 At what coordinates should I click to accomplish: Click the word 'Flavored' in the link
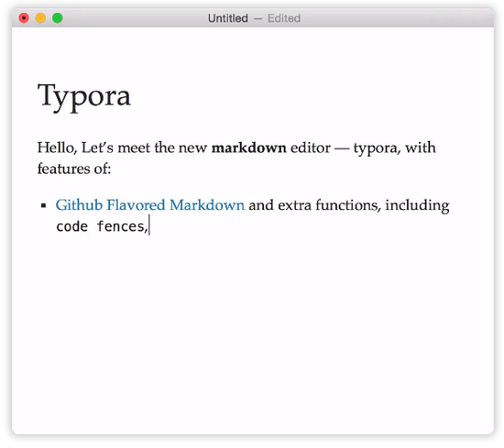tap(136, 205)
